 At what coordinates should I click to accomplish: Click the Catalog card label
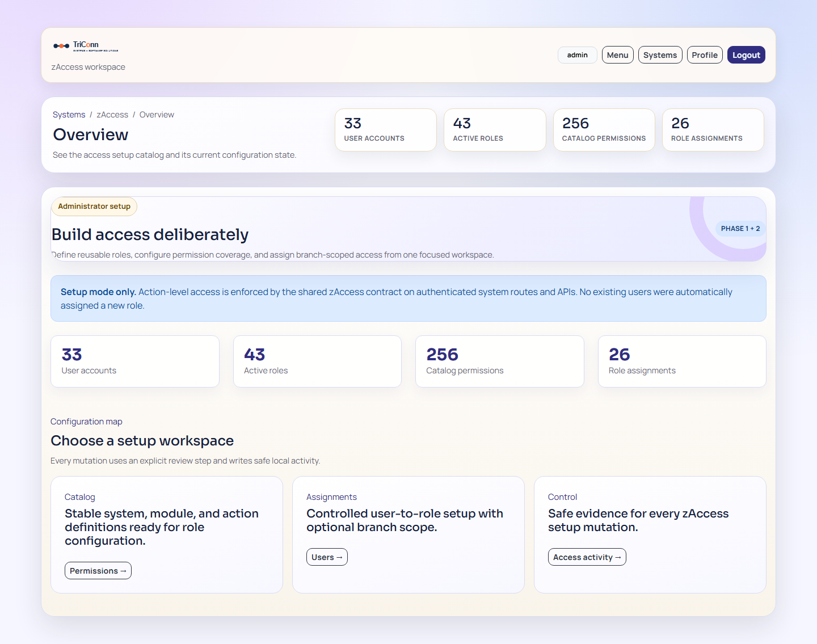pyautogui.click(x=80, y=497)
